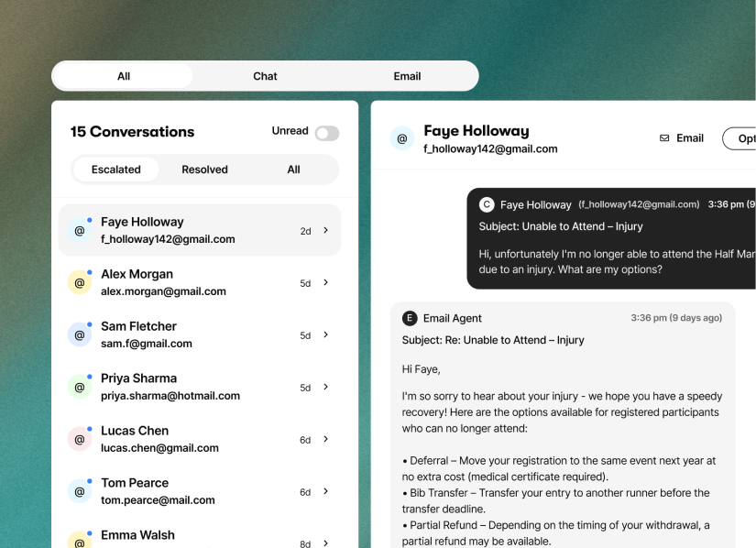This screenshot has width=756, height=548.
Task: Select the Escalated filter tab
Action: tap(116, 170)
